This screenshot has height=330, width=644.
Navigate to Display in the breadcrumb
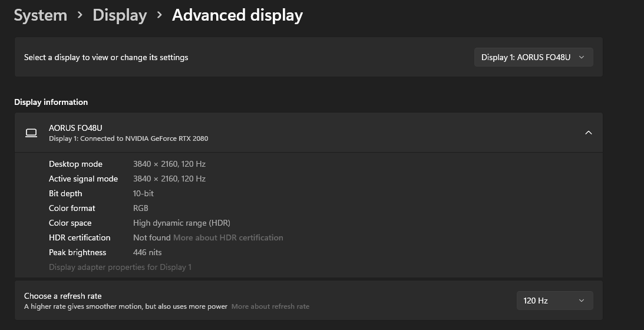[120, 15]
